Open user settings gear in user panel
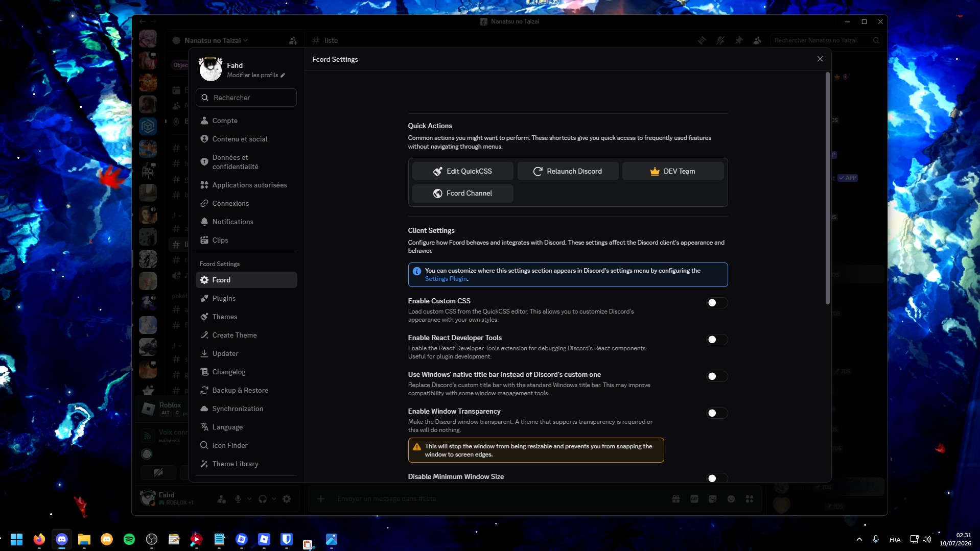The height and width of the screenshot is (551, 980). (287, 499)
